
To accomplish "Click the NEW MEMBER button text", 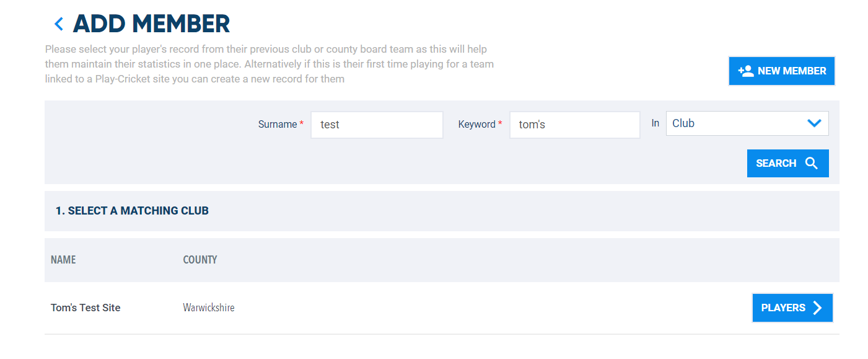I will (792, 71).
